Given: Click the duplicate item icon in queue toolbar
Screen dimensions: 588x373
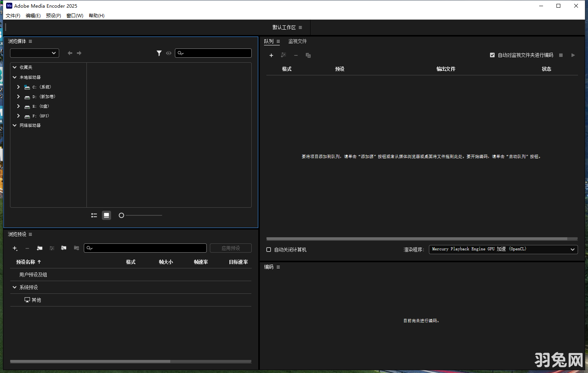Looking at the screenshot, I should [308, 55].
